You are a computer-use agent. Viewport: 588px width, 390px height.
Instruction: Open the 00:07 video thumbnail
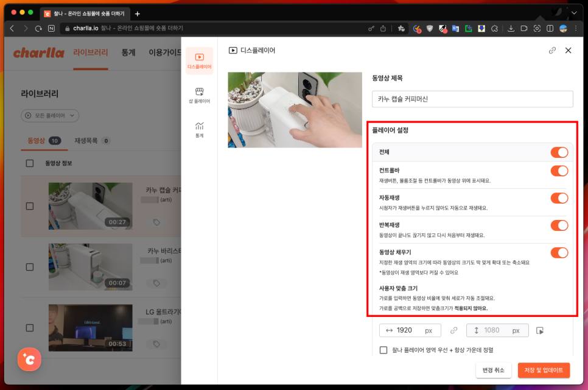(x=90, y=267)
